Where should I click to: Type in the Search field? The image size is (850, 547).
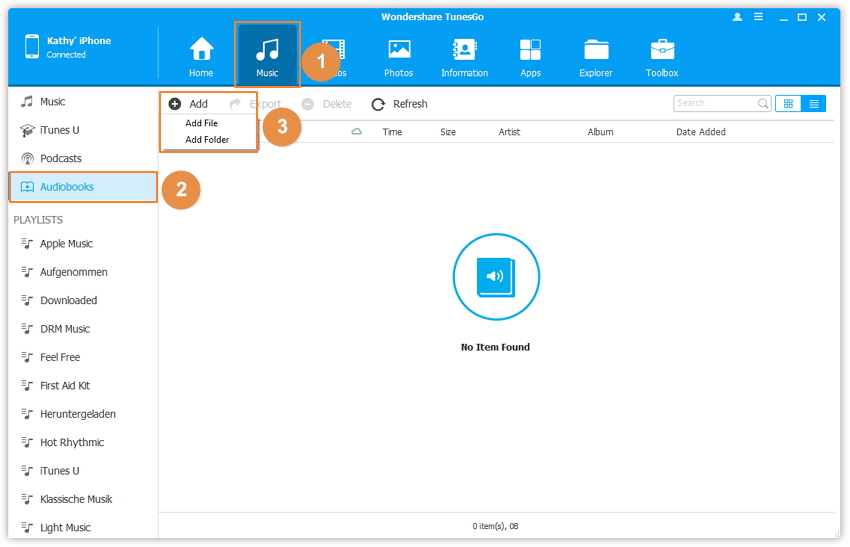tap(714, 103)
